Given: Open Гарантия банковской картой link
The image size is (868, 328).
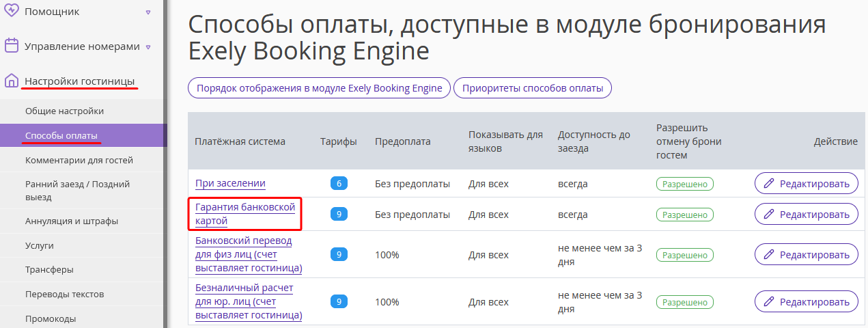Looking at the screenshot, I should (244, 214).
